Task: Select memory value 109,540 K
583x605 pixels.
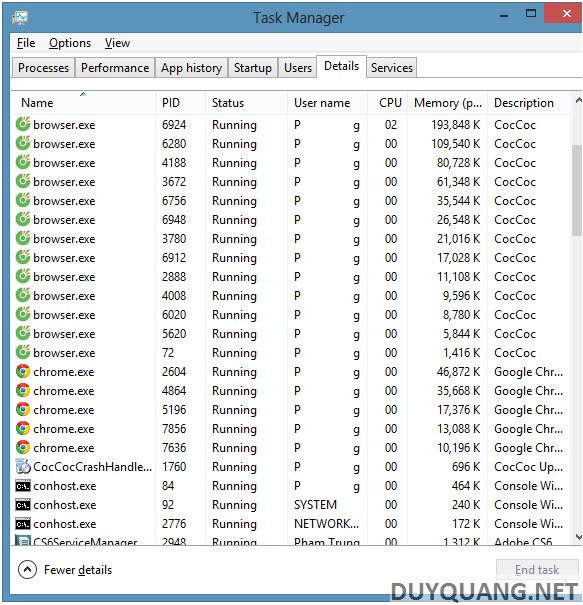Action: [x=455, y=144]
